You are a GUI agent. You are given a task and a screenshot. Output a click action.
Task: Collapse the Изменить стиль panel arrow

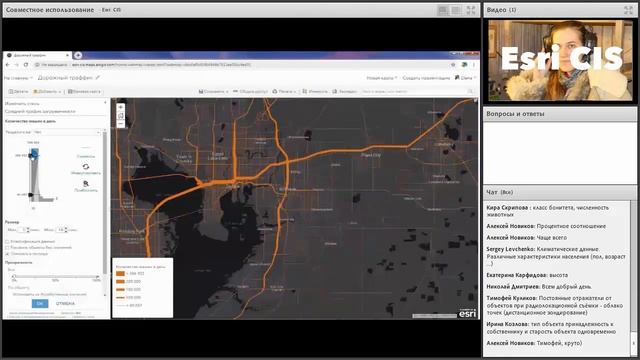click(105, 103)
